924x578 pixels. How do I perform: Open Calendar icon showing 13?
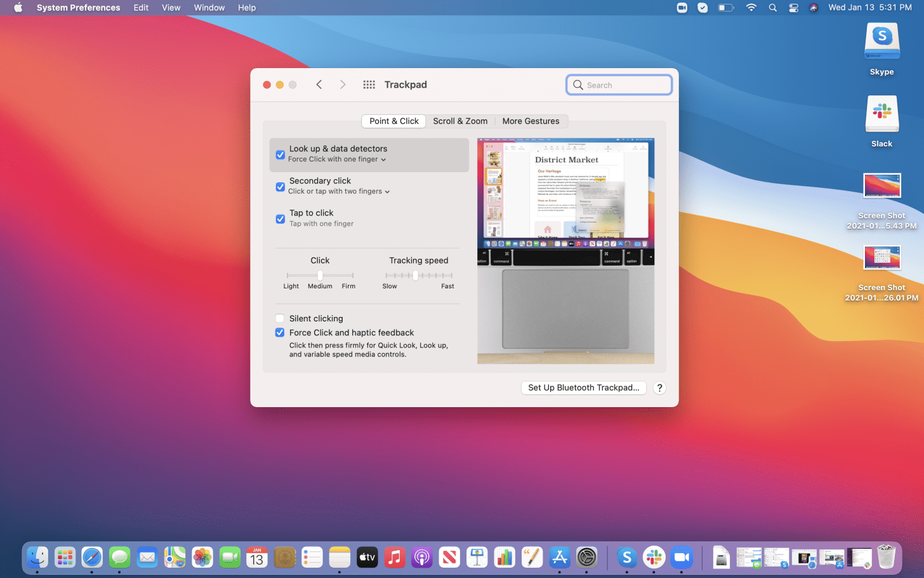257,558
